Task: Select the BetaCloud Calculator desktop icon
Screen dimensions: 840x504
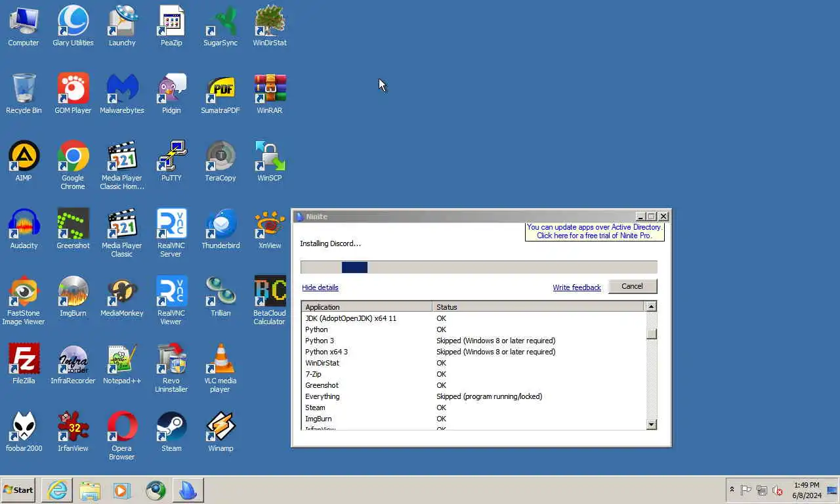Action: (x=270, y=301)
